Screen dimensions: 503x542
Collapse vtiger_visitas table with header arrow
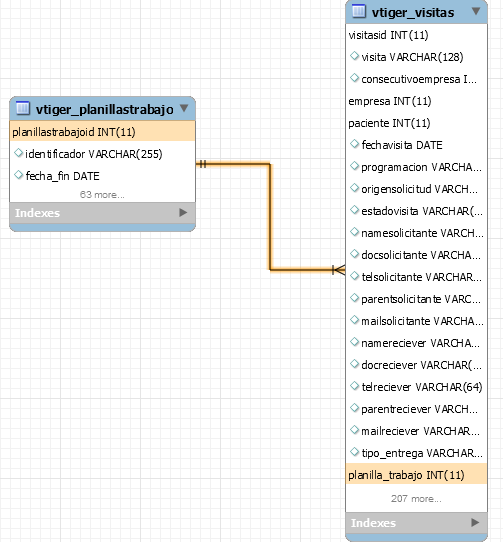476,11
